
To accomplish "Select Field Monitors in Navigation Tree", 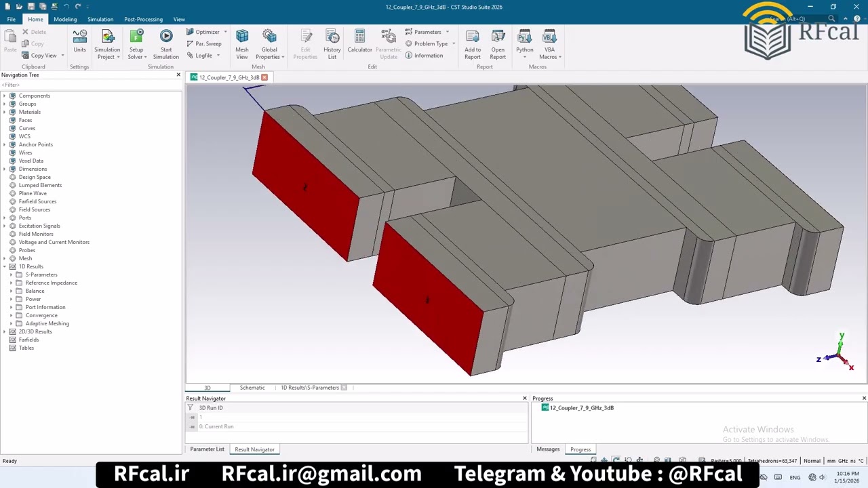I will point(36,234).
